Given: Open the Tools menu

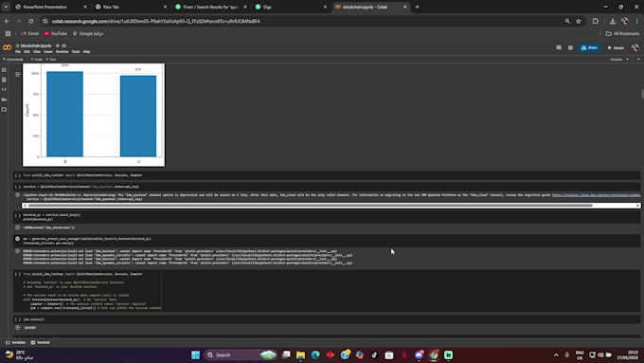Looking at the screenshot, I should tap(76, 52).
